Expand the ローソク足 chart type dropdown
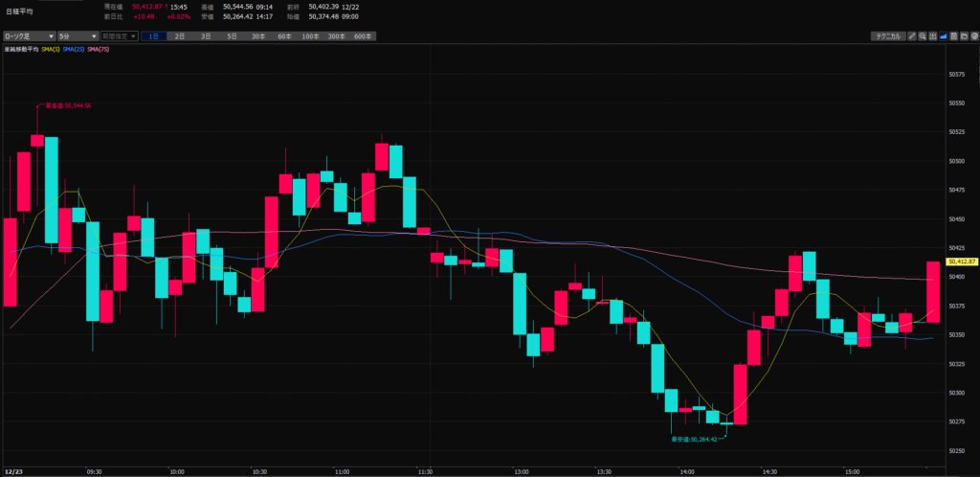 coord(27,36)
